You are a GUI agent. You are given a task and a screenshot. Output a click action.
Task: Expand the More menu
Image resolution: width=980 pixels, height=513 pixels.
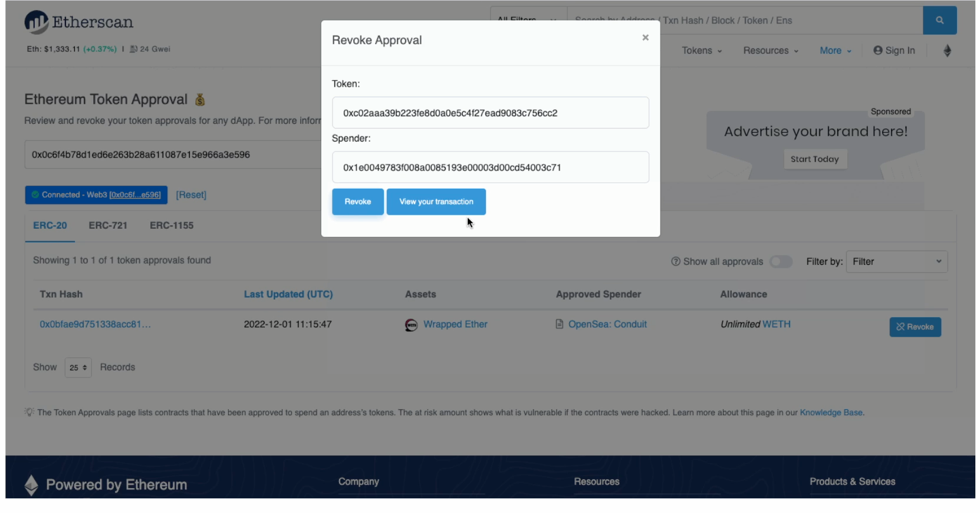click(836, 51)
